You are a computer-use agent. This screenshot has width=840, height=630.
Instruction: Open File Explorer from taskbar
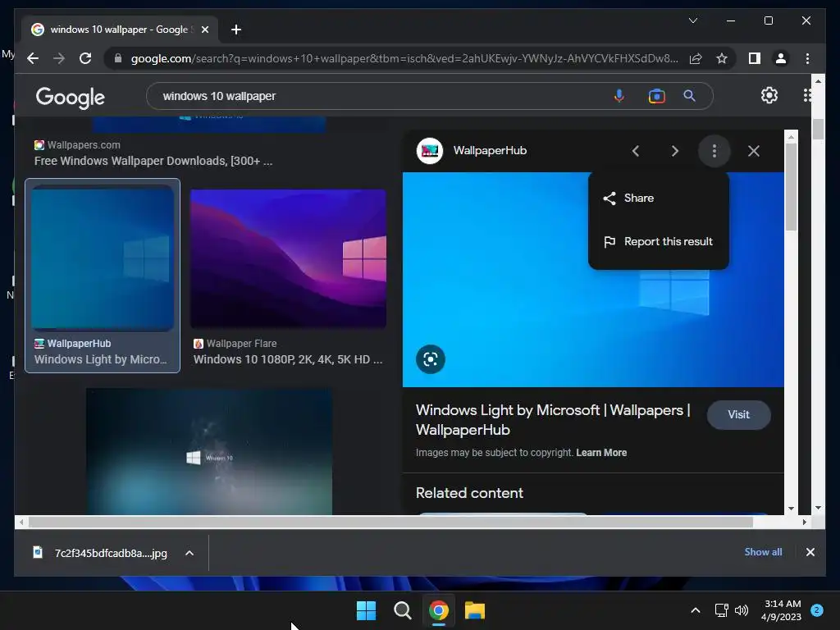[x=475, y=610]
